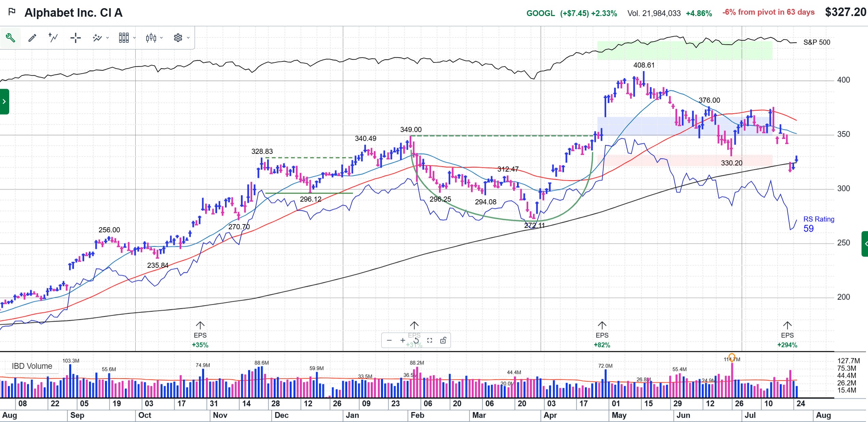868x422 pixels.
Task: Click the 330.20 low price label
Action: (731, 163)
